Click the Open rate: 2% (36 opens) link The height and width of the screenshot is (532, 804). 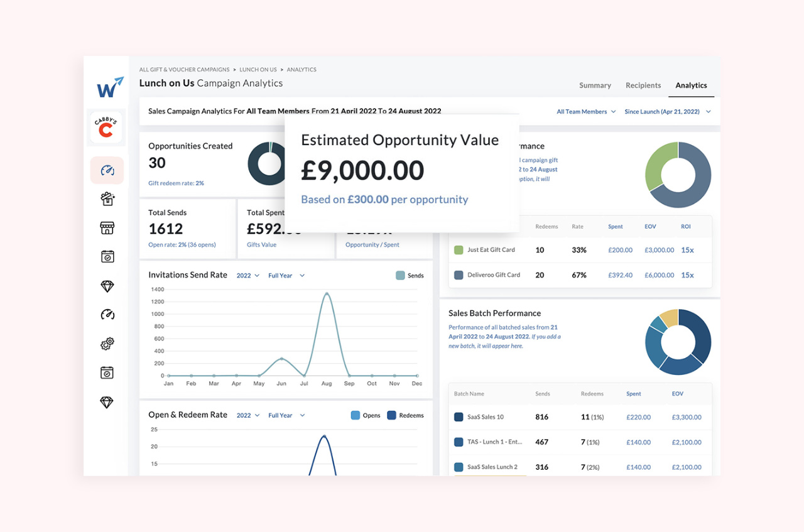(x=182, y=244)
